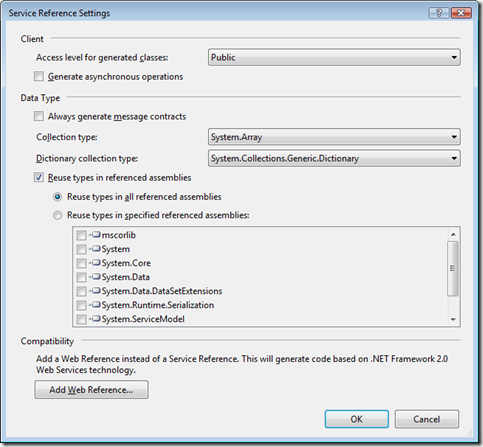Confirm settings with the OK button

(x=357, y=419)
